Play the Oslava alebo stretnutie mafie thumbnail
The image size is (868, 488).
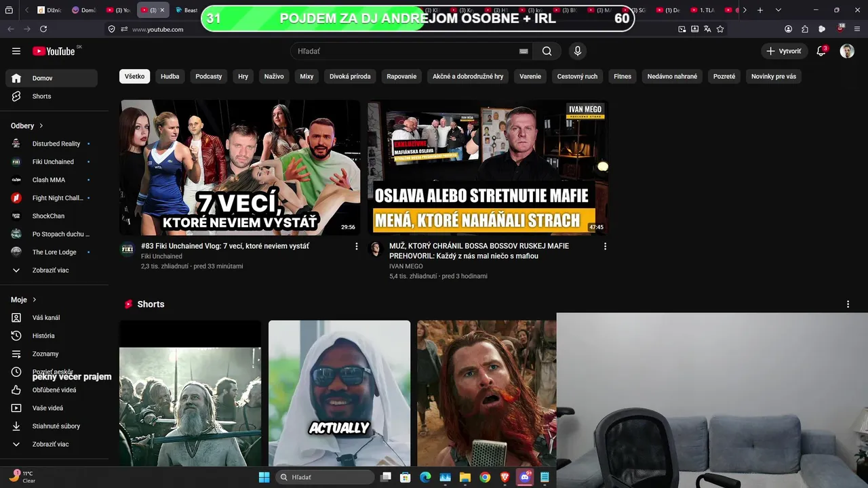point(488,167)
